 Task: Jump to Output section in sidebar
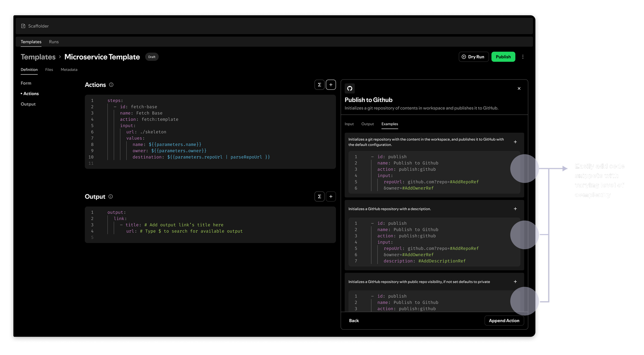[x=28, y=104]
